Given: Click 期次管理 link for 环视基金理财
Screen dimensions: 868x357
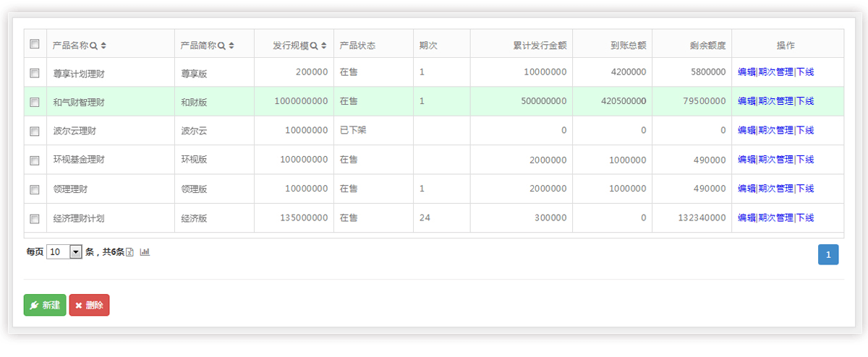Looking at the screenshot, I should click(x=775, y=160).
